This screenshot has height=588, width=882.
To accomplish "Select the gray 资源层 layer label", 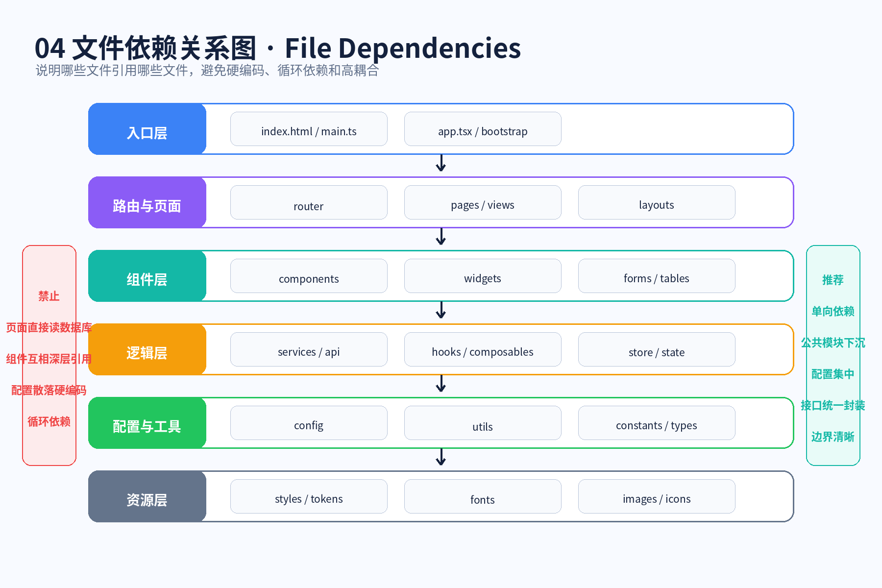I will [x=147, y=496].
